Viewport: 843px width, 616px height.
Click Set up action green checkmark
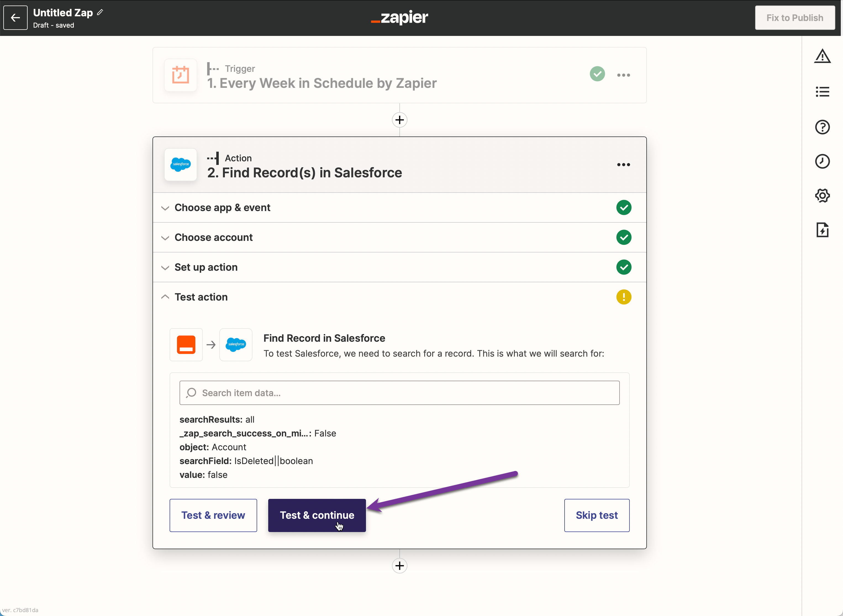point(624,267)
